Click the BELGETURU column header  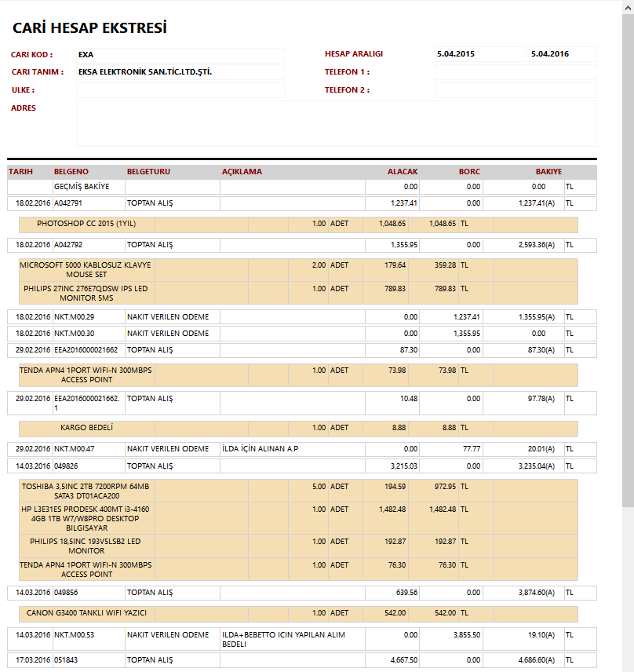point(148,172)
